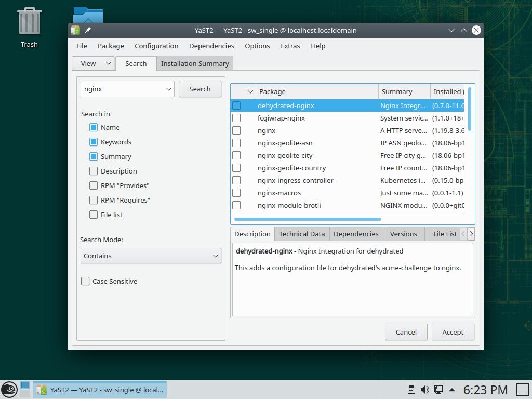The height and width of the screenshot is (399, 532).
Task: Tick the checkbox for fcgiwrap-nginx
Action: pos(236,118)
